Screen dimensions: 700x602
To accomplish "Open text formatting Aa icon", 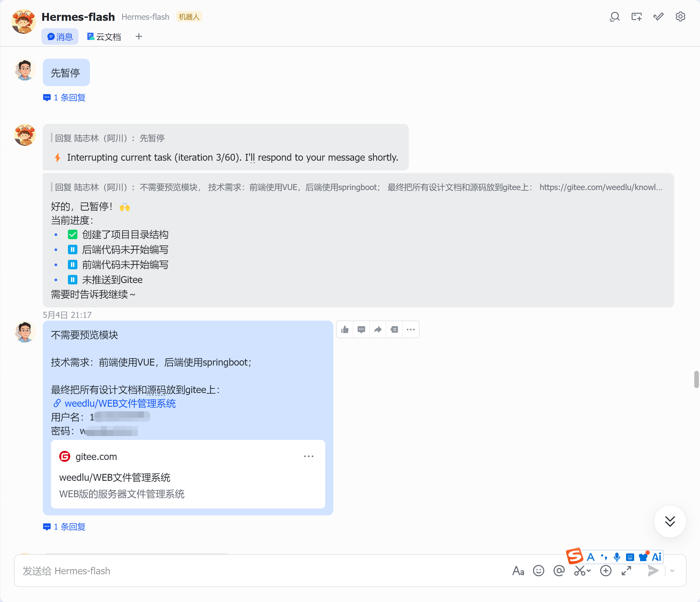I will (518, 571).
